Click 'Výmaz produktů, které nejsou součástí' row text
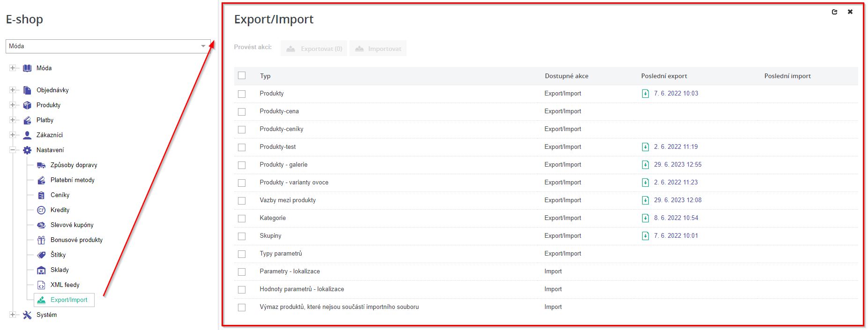 [339, 307]
